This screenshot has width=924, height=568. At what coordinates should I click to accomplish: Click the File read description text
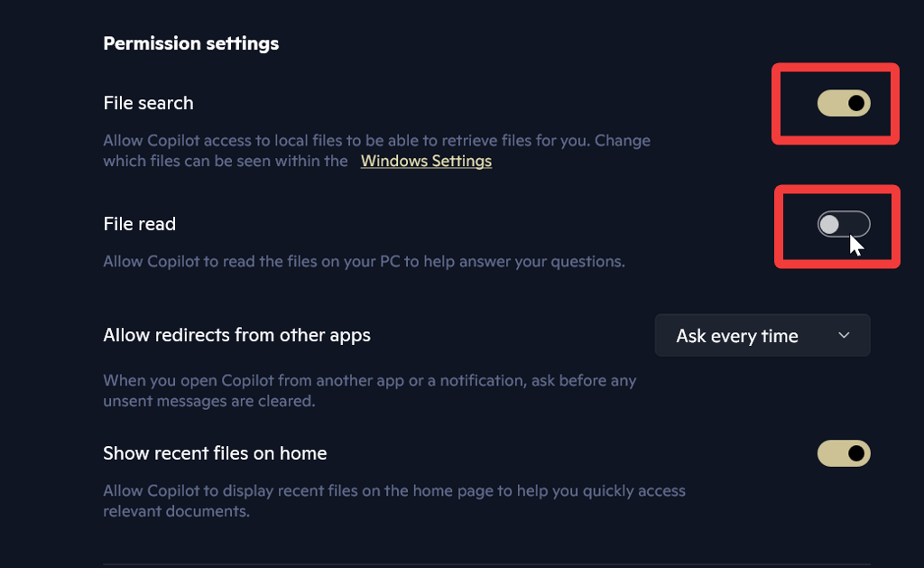(364, 262)
